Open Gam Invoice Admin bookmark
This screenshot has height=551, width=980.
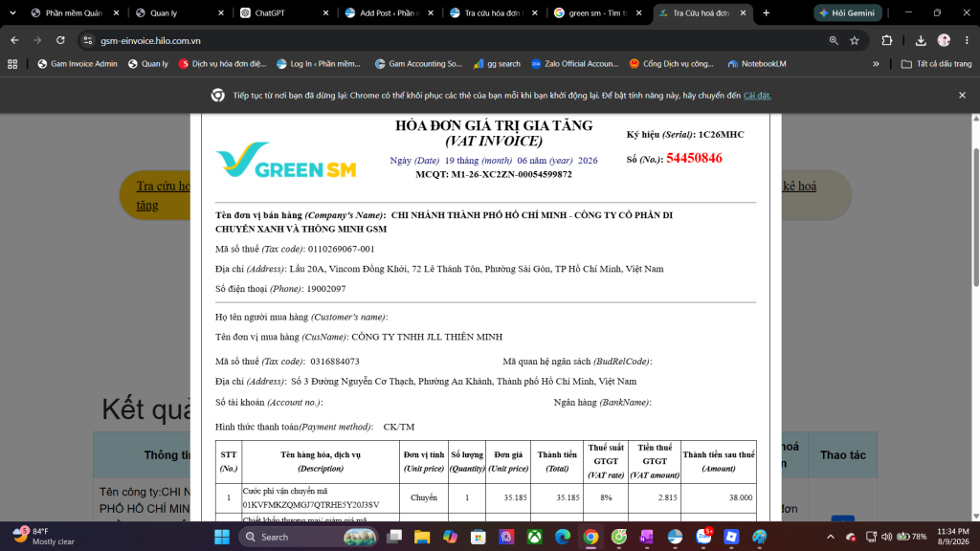(x=78, y=64)
